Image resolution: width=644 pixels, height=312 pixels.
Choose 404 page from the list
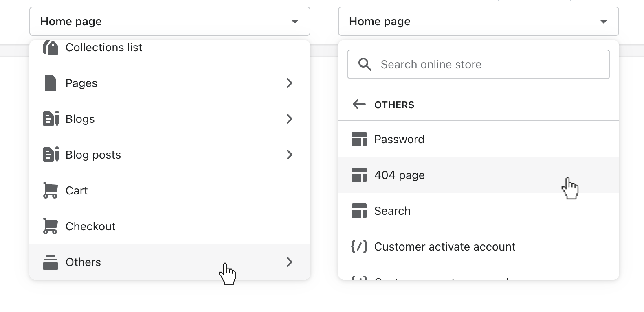400,175
